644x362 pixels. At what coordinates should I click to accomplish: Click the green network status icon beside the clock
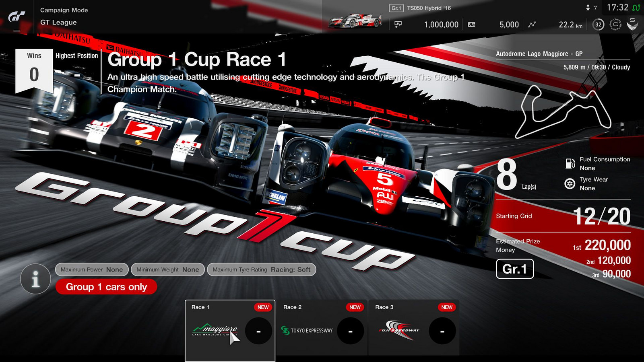pos(637,7)
